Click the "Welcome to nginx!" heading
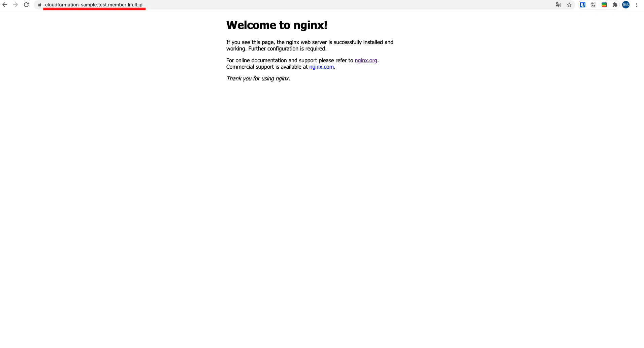 pos(277,25)
